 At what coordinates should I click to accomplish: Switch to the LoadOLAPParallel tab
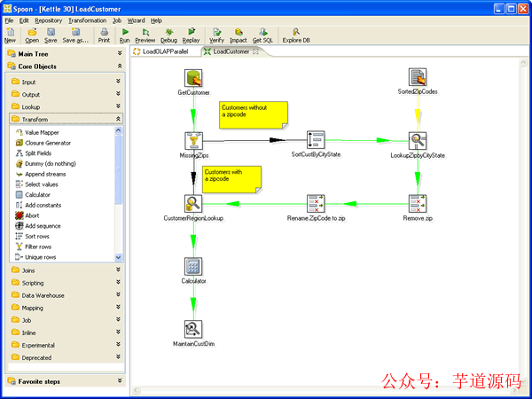coord(165,51)
